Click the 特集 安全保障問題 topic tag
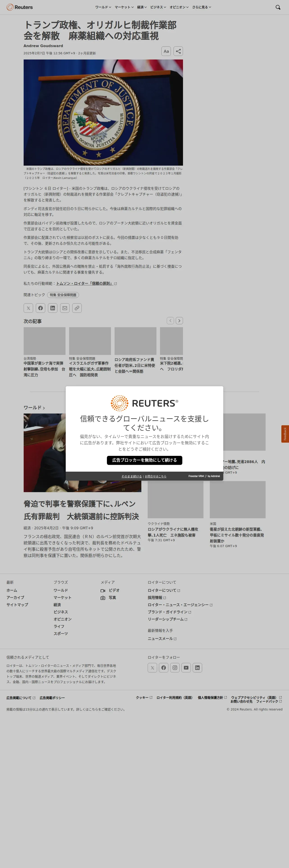The width and height of the screenshot is (289, 868). point(63,295)
